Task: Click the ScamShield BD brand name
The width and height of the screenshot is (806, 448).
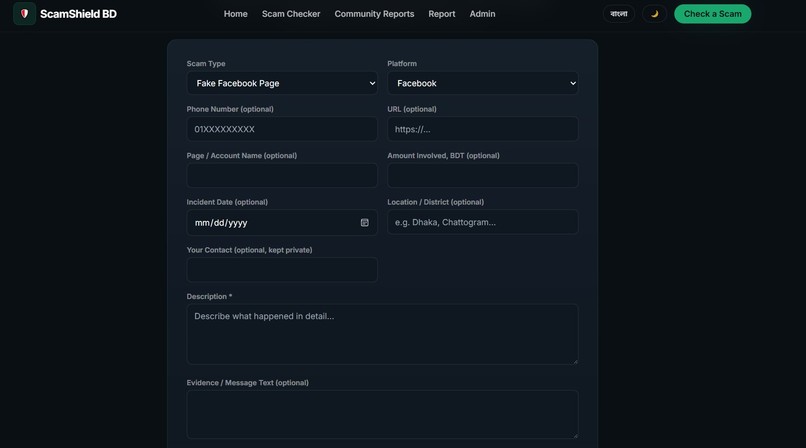Action: 78,14
